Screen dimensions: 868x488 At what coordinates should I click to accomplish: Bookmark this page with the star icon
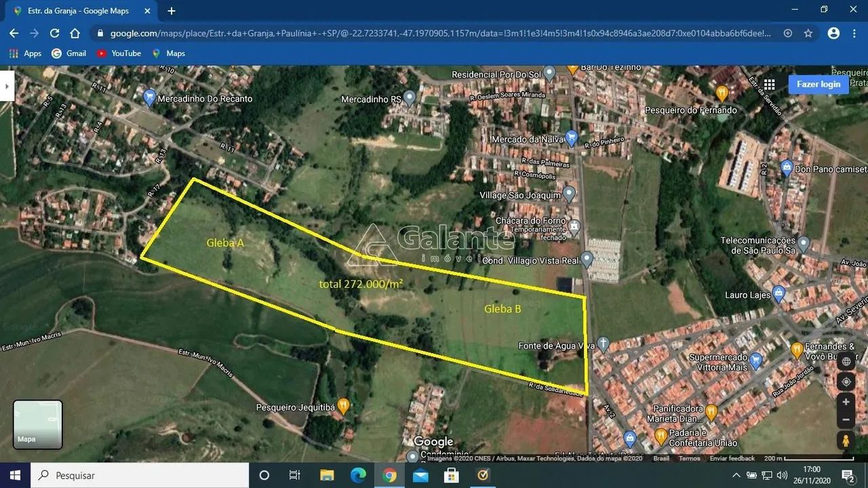(808, 33)
